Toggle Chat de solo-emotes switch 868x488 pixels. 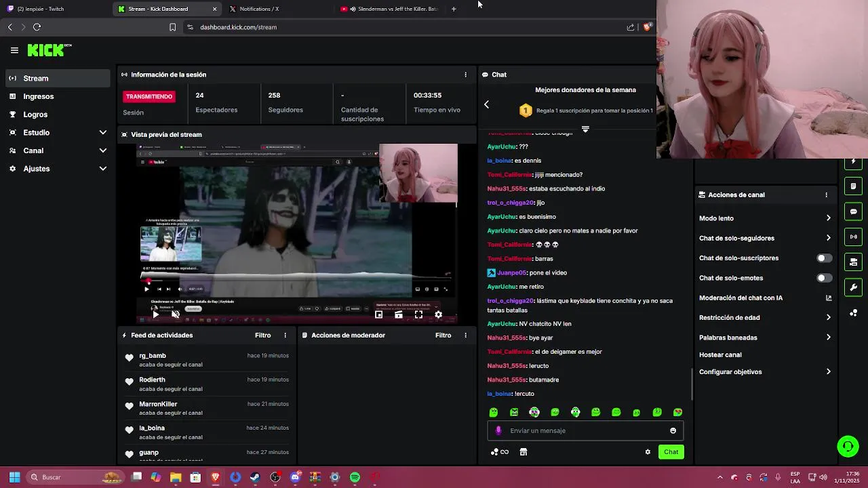pos(824,278)
